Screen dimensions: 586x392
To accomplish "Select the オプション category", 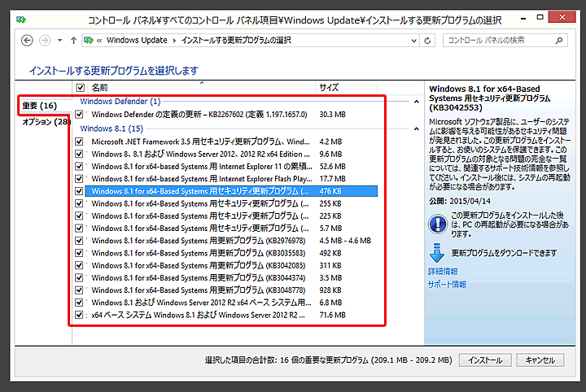I will [x=46, y=122].
